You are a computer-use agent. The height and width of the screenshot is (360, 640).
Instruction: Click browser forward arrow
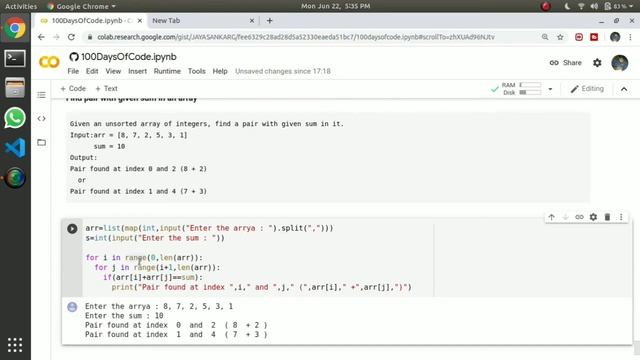point(56,37)
